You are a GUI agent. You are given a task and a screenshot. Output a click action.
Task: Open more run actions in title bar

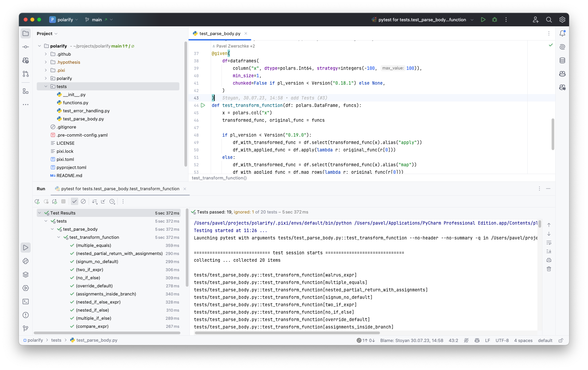pyautogui.click(x=506, y=20)
